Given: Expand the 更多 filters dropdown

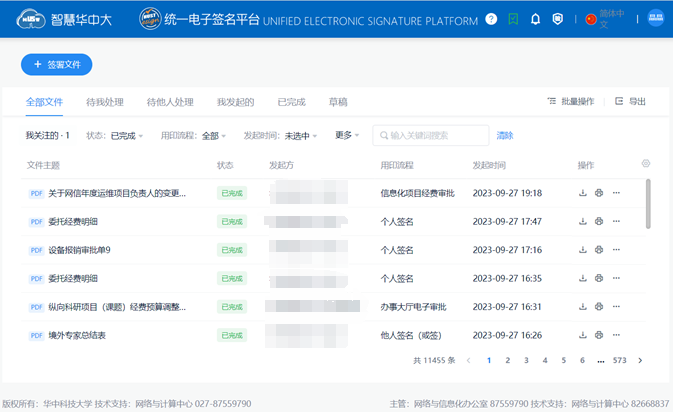Looking at the screenshot, I should point(347,135).
